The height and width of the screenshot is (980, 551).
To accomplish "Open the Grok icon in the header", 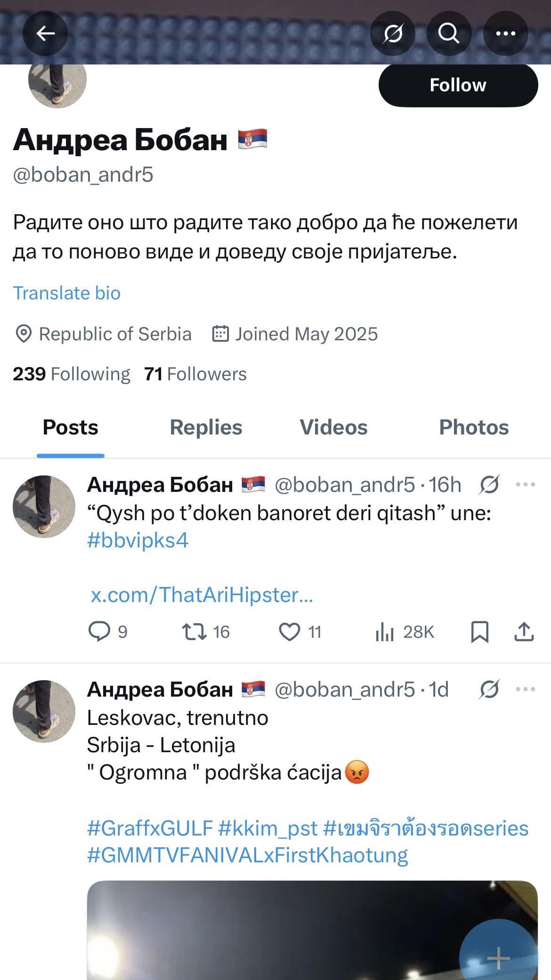I will click(392, 33).
